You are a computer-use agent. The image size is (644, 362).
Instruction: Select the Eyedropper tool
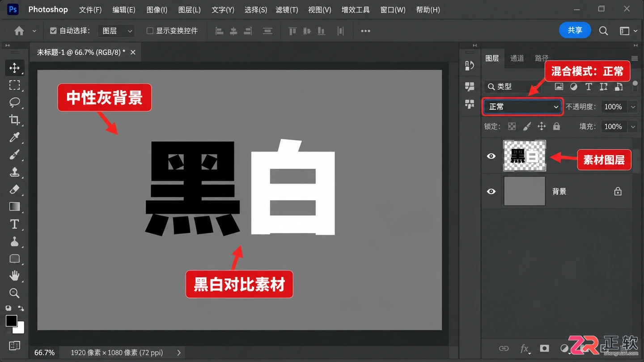(14, 137)
